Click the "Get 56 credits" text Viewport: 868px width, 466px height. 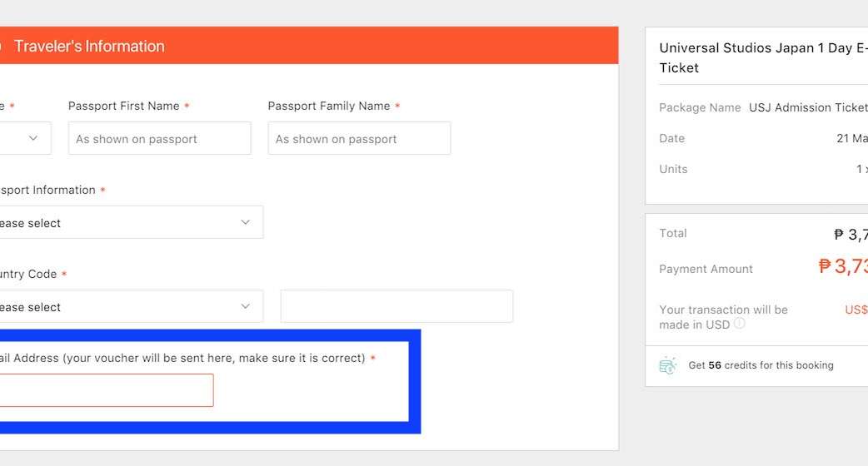click(x=761, y=365)
